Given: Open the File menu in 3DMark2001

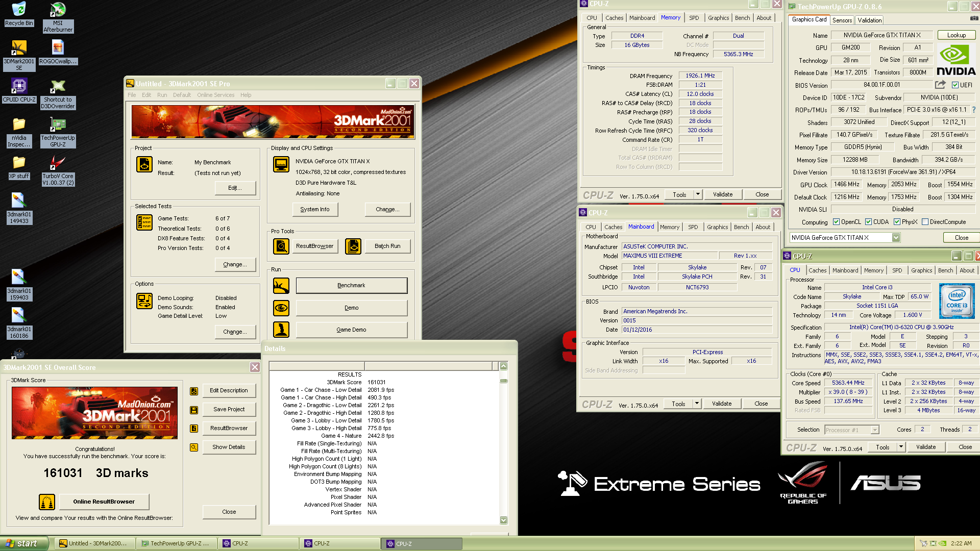Looking at the screenshot, I should pyautogui.click(x=132, y=95).
